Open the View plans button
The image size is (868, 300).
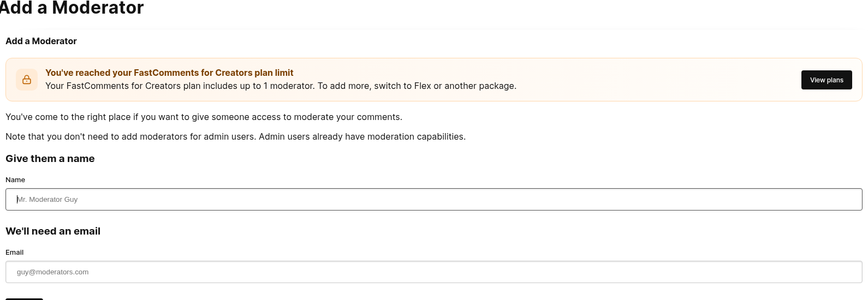(827, 80)
